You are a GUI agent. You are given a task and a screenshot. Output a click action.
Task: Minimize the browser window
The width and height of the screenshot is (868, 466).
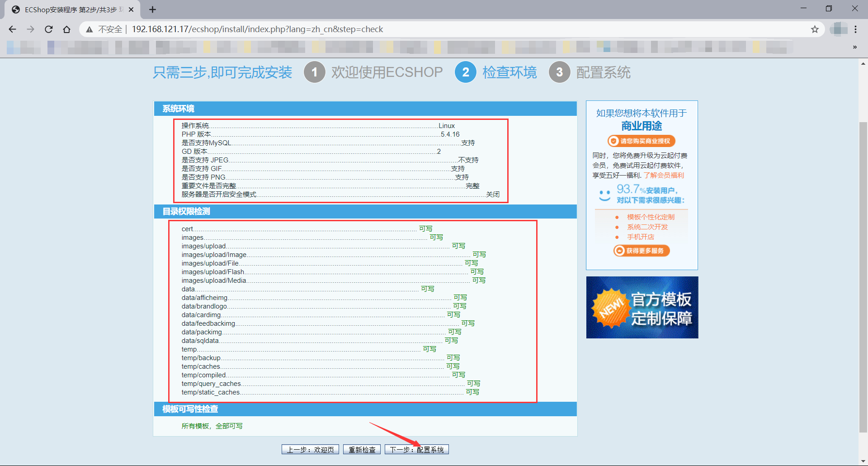coord(803,9)
